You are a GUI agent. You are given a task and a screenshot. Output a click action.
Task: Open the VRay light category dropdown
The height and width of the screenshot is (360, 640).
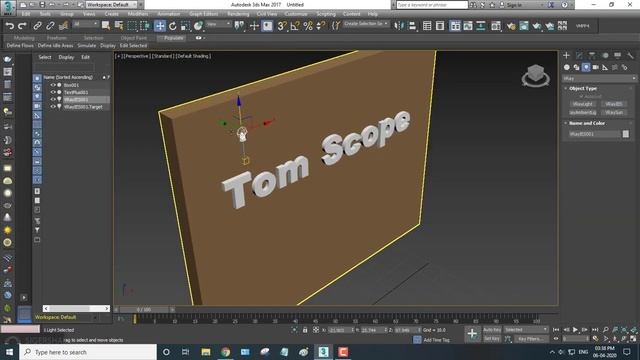pyautogui.click(x=599, y=78)
